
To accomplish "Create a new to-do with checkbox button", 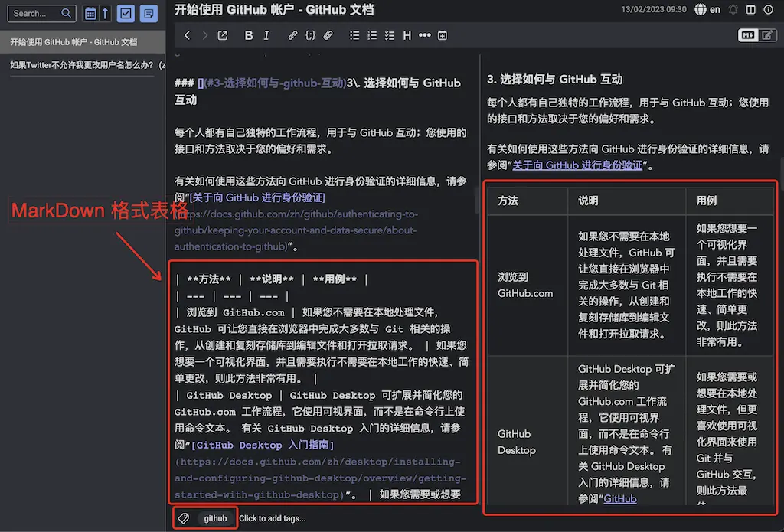I will point(126,14).
